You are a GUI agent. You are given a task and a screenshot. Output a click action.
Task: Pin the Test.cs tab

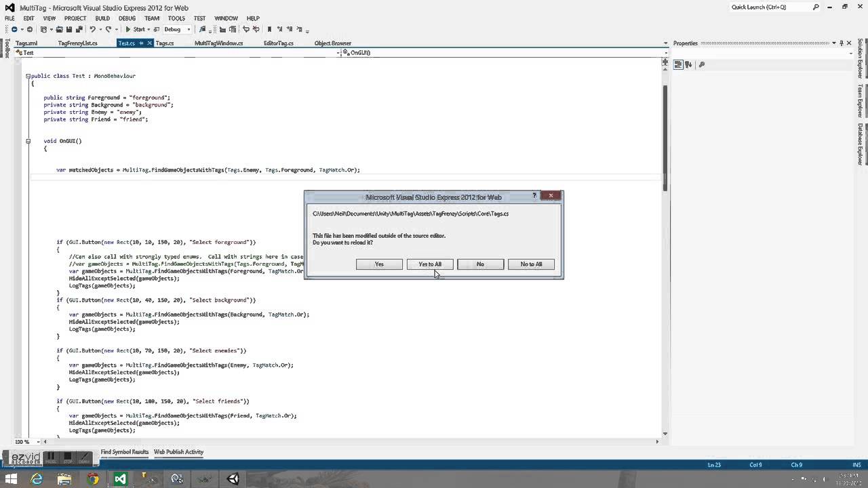pyautogui.click(x=141, y=43)
